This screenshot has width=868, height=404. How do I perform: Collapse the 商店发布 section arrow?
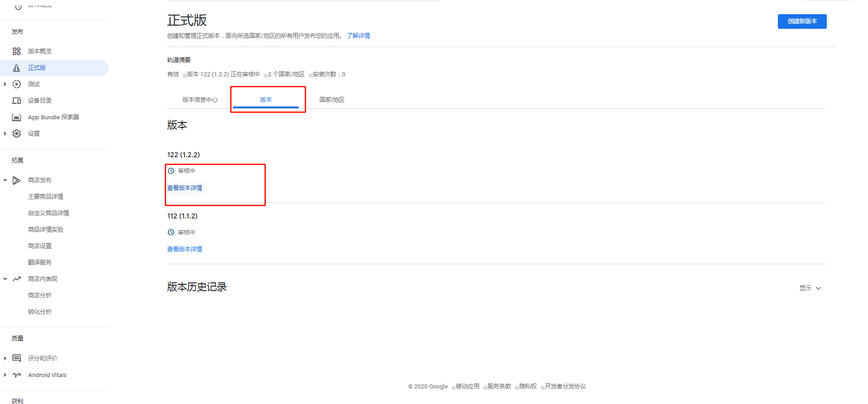5,181
